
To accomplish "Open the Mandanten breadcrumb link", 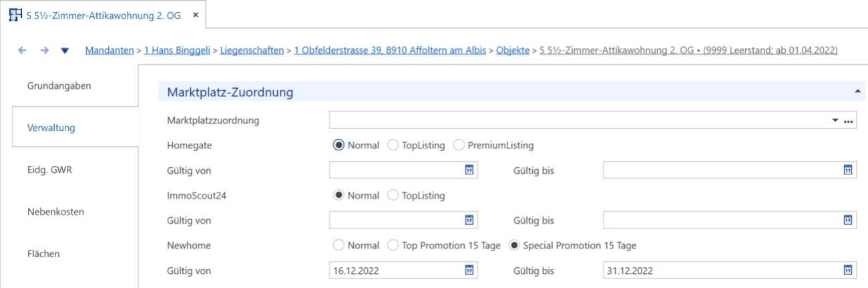I will [110, 50].
